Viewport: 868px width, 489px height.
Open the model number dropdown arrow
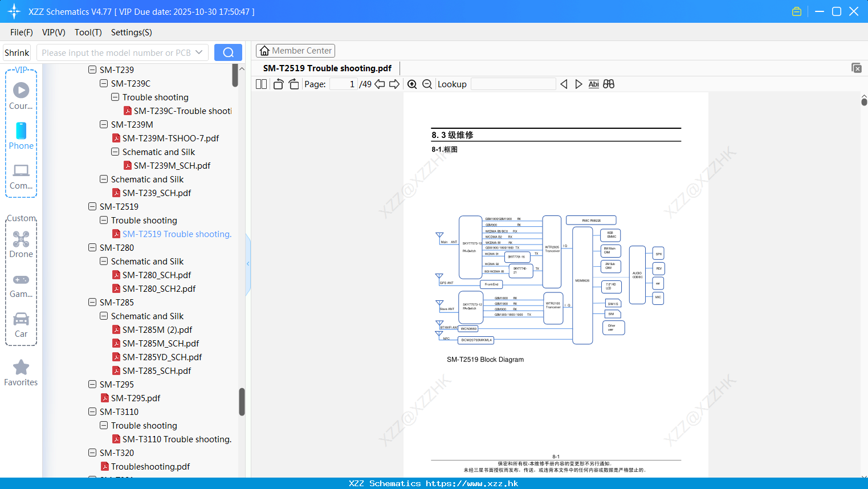pyautogui.click(x=199, y=52)
